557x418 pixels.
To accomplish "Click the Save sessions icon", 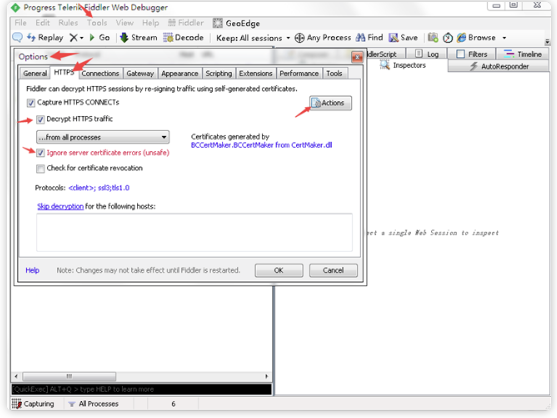I will point(393,37).
